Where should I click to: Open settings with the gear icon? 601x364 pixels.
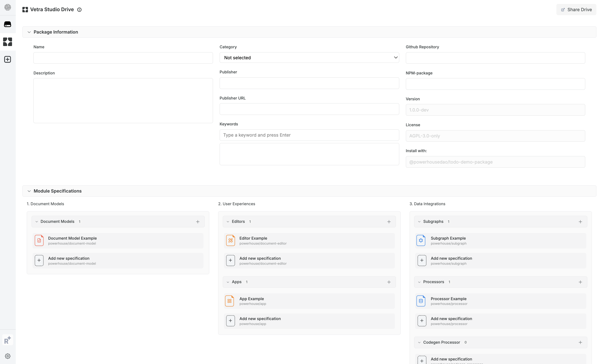[7, 356]
